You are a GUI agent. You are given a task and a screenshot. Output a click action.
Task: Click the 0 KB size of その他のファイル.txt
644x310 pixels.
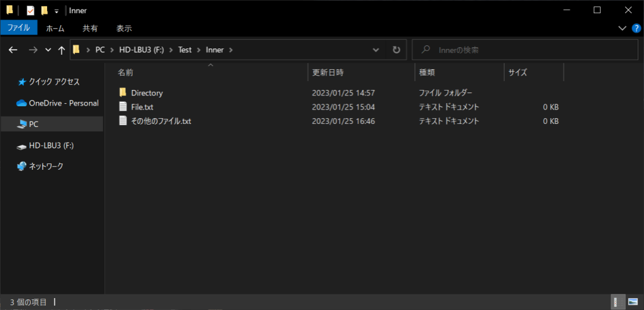(551, 121)
